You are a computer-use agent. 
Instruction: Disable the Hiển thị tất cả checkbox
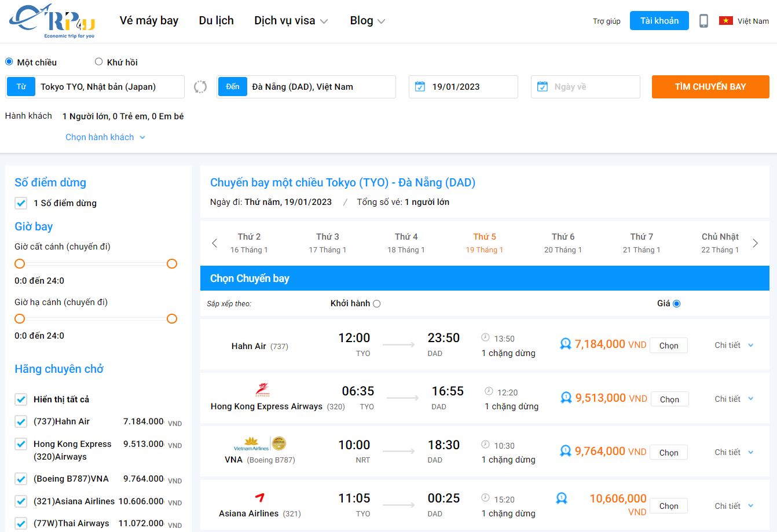(21, 399)
